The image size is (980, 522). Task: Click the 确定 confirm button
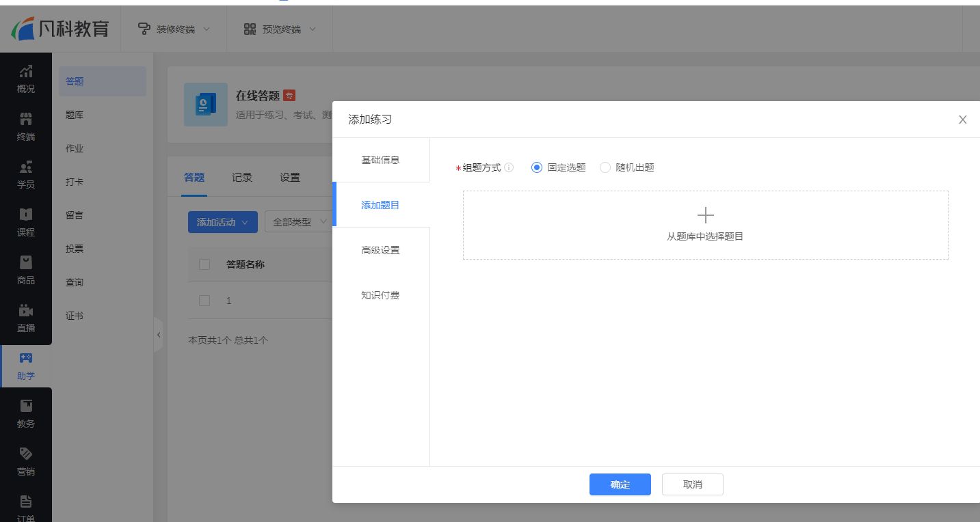coord(620,484)
